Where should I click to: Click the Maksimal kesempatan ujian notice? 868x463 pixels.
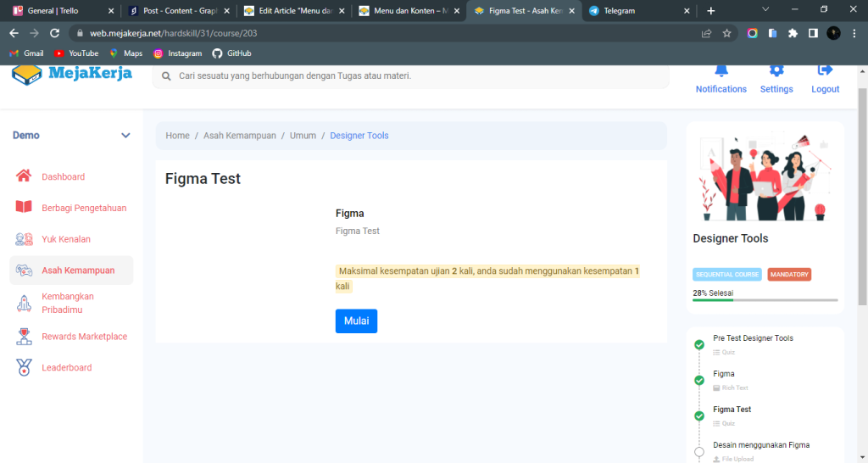tap(487, 279)
